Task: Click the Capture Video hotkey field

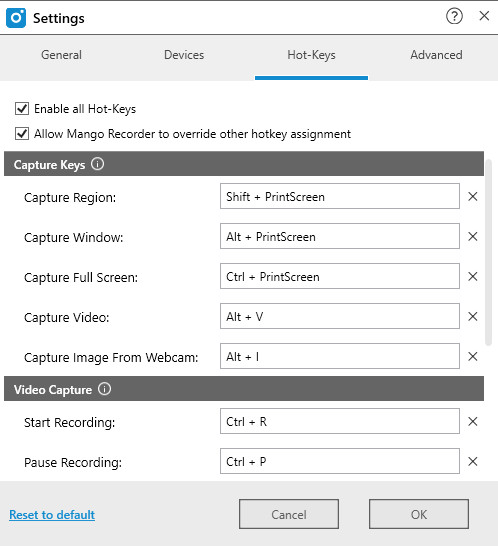Action: 340,317
